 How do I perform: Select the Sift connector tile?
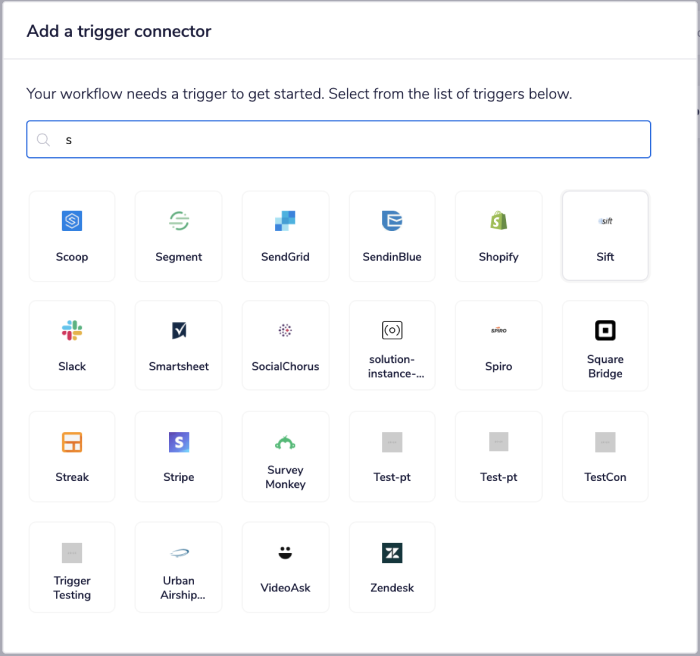pos(605,236)
